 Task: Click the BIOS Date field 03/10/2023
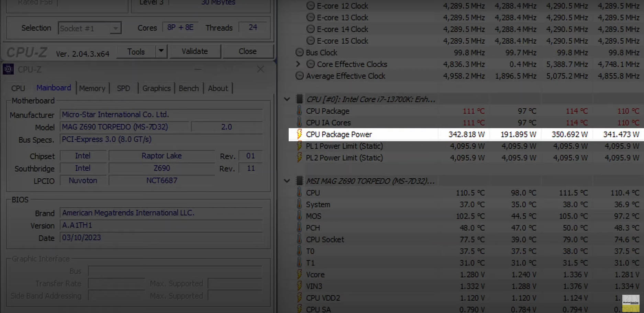pyautogui.click(x=161, y=237)
